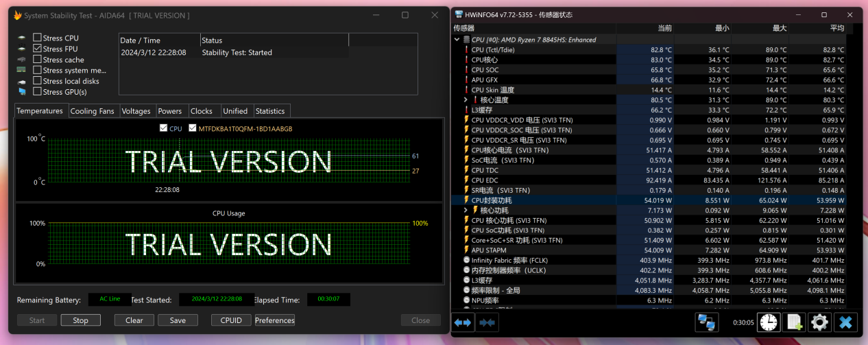The image size is (868, 345).
Task: Open AIDA64 Preferences
Action: coord(275,320)
